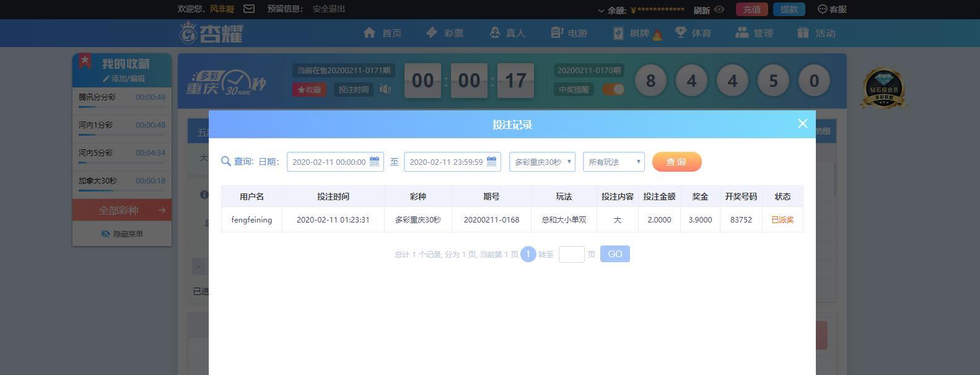This screenshot has height=375, width=980.
Task: Click the magnifier query icon
Action: pos(225,162)
